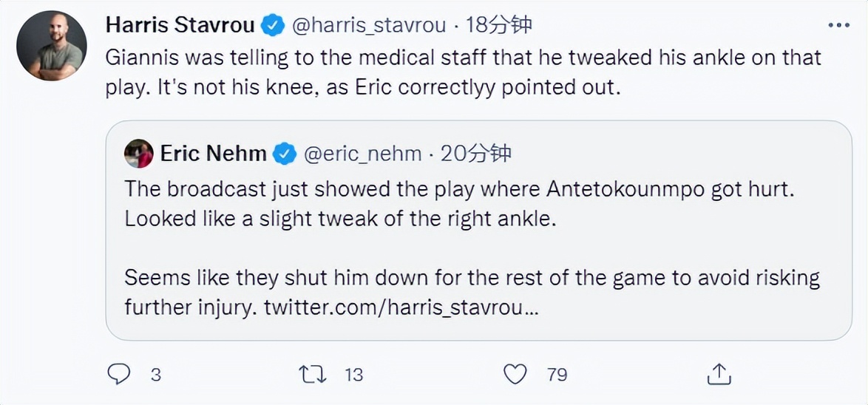
Task: Open the share menu for the tweet
Action: 719,374
